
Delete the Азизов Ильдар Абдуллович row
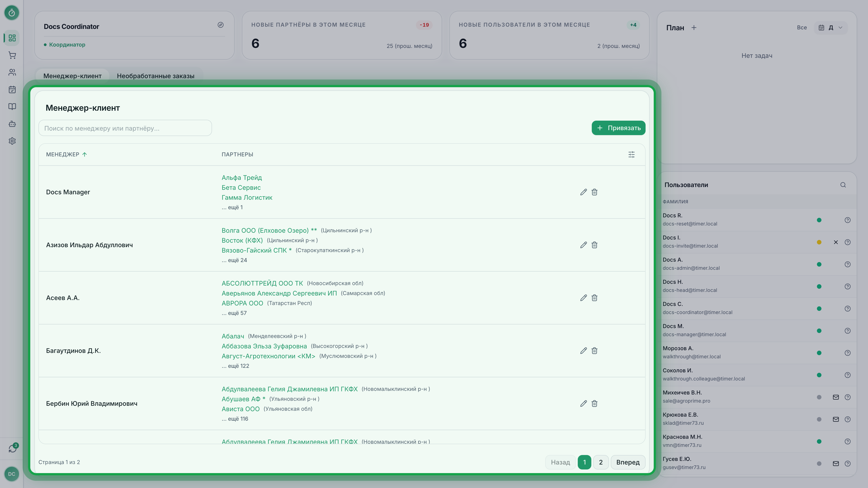(x=594, y=245)
